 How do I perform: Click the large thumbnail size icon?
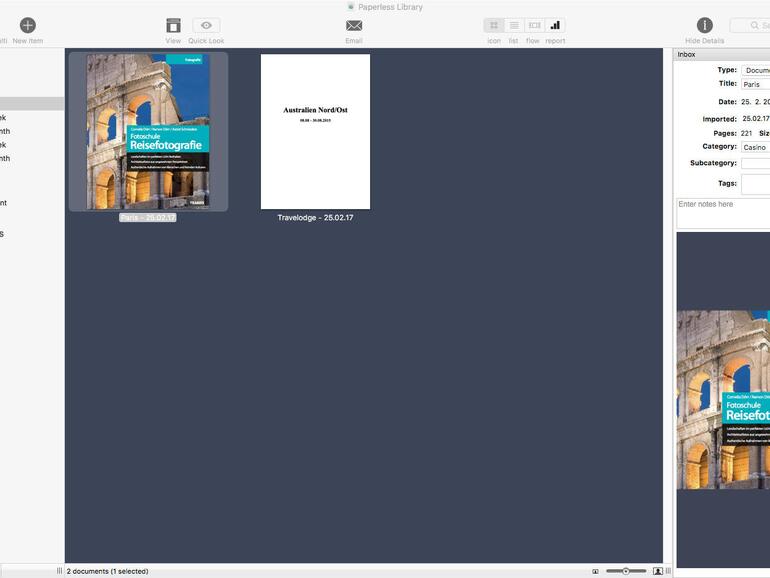(658, 571)
